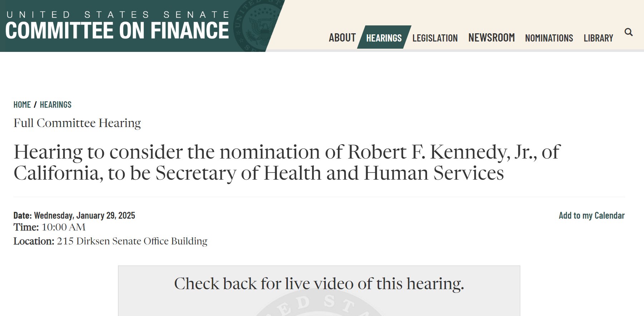This screenshot has width=644, height=316.
Task: Go to the Newsroom section
Action: pyautogui.click(x=491, y=38)
